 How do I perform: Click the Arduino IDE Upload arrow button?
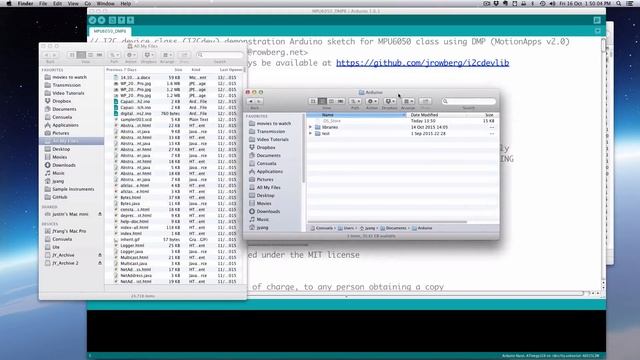coord(102,20)
